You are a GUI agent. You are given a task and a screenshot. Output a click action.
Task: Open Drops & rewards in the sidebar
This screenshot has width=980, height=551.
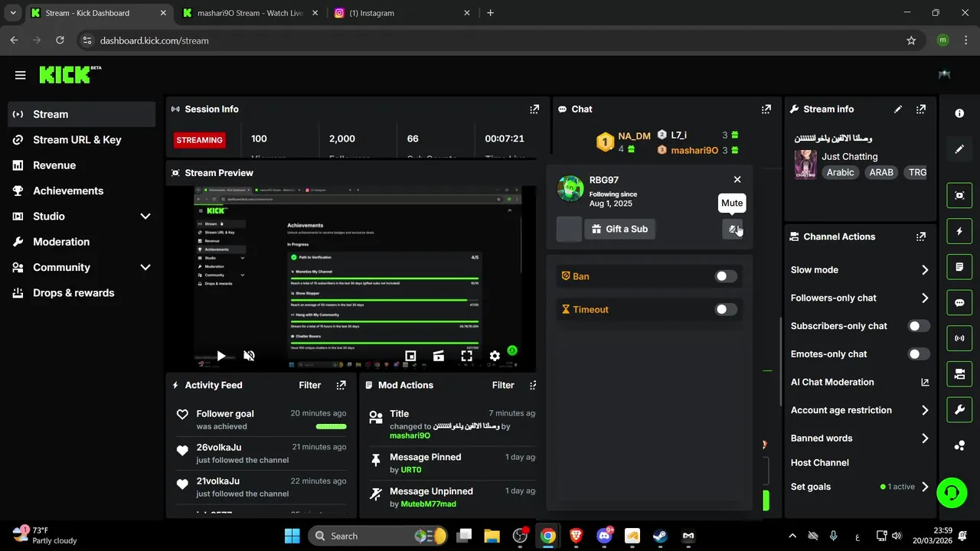pos(82,293)
